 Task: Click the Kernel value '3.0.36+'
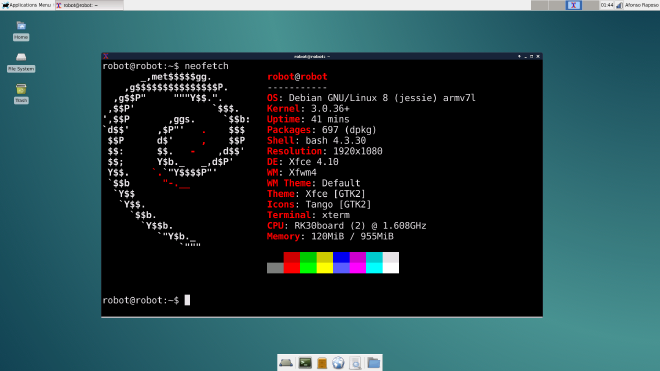coord(330,109)
